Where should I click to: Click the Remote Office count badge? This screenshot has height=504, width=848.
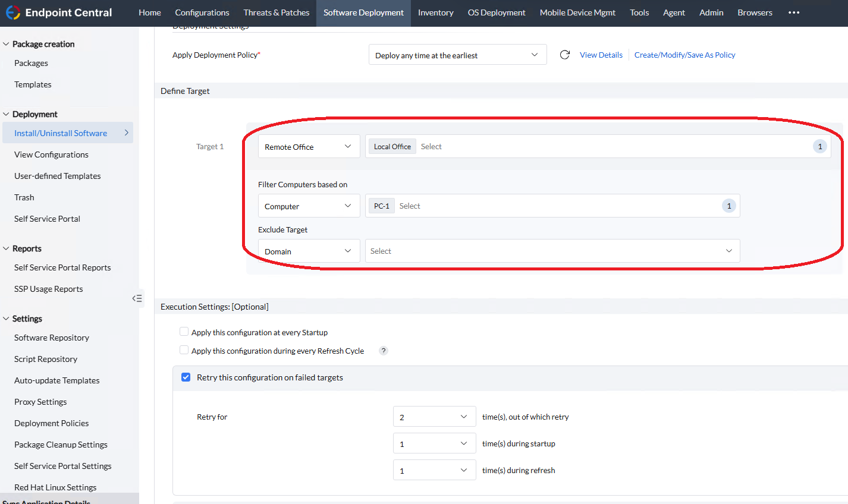click(x=819, y=146)
